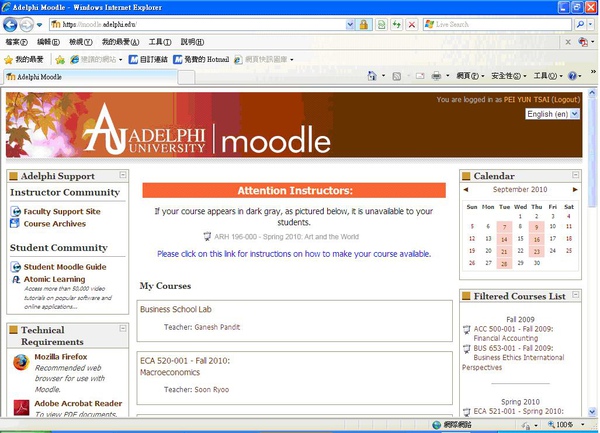Image resolution: width=600 pixels, height=433 pixels.
Task: Click the September 2010 calendar heading link
Action: click(x=520, y=189)
